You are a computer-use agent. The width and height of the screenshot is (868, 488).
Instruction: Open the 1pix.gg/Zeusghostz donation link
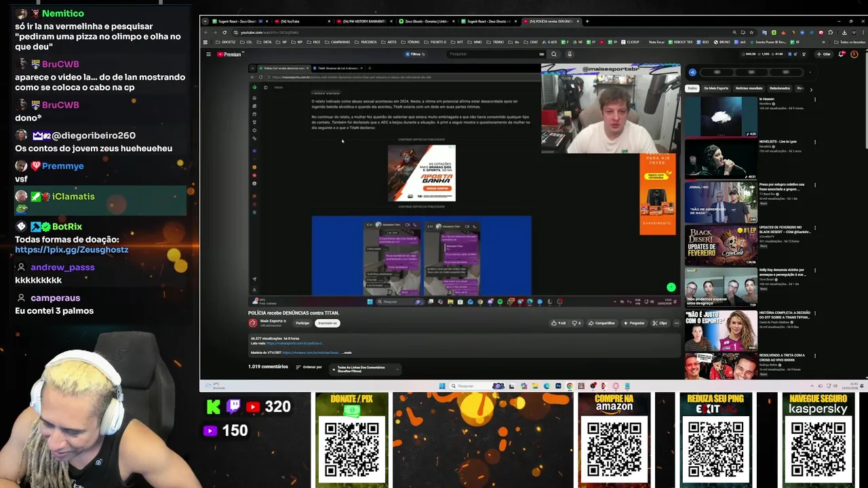tap(71, 249)
